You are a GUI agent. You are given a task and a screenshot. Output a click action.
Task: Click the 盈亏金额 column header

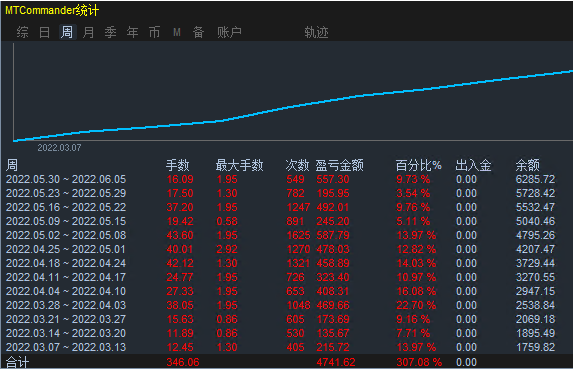point(339,165)
